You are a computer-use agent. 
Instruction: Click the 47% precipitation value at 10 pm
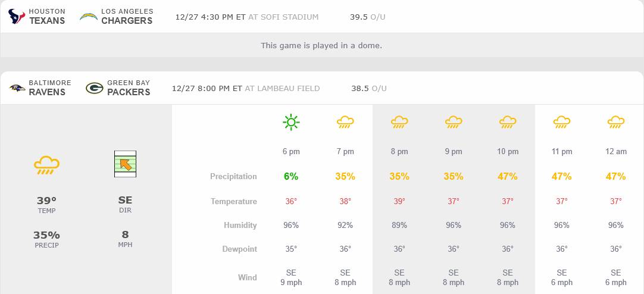tap(508, 176)
